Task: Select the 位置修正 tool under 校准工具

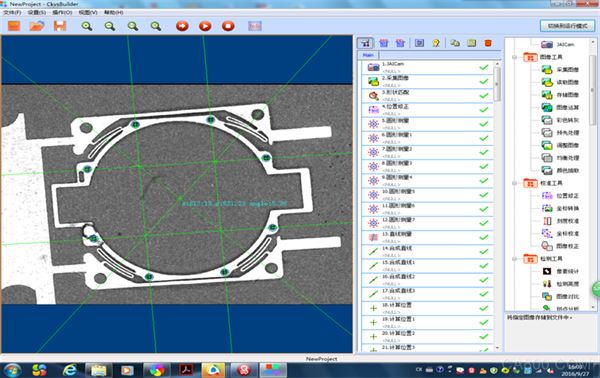Action: click(560, 196)
